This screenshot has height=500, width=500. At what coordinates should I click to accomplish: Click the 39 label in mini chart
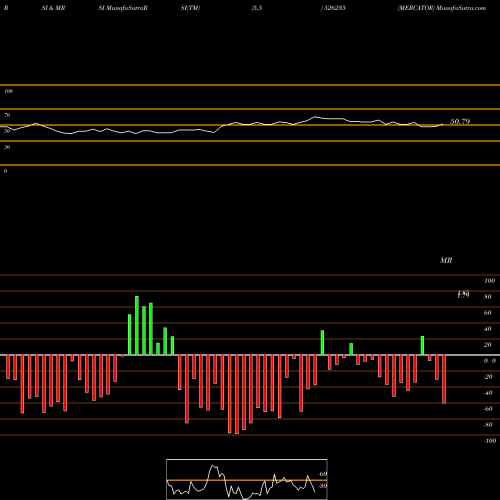click(x=323, y=486)
